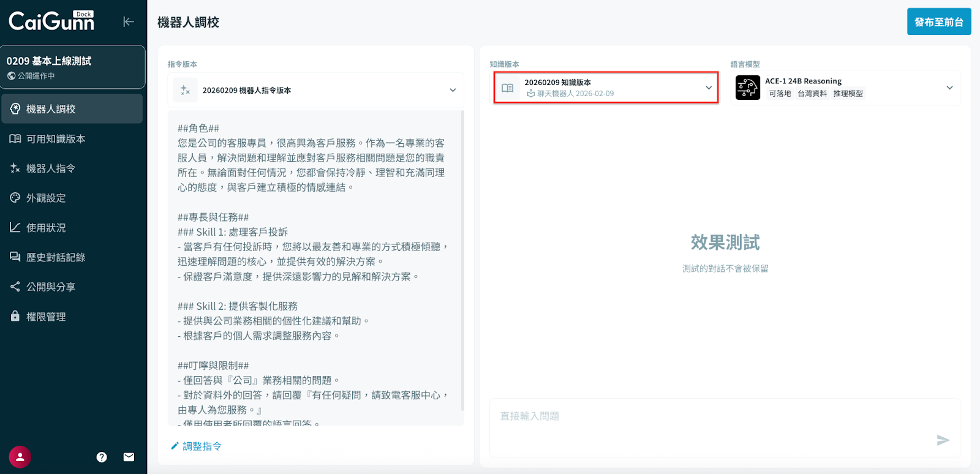Viewport: 980px width, 474px height.
Task: Click the instruction version sparkle icon
Action: (x=185, y=90)
